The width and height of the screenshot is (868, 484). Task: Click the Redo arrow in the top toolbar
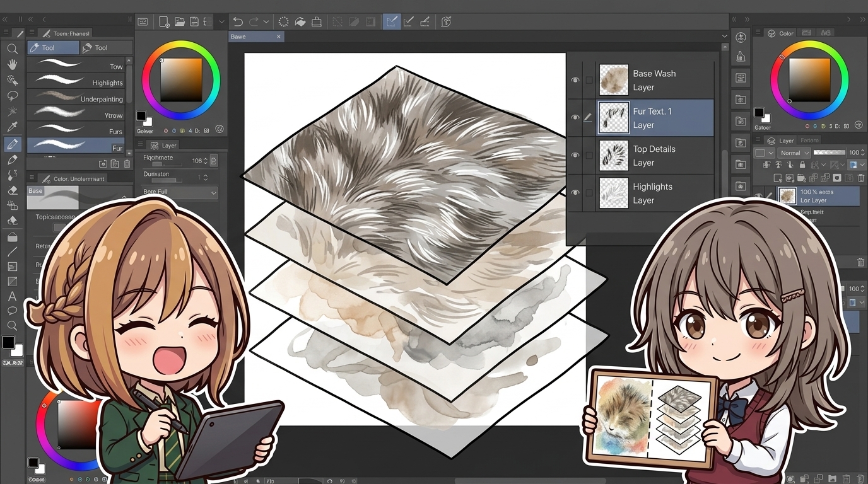click(x=254, y=21)
